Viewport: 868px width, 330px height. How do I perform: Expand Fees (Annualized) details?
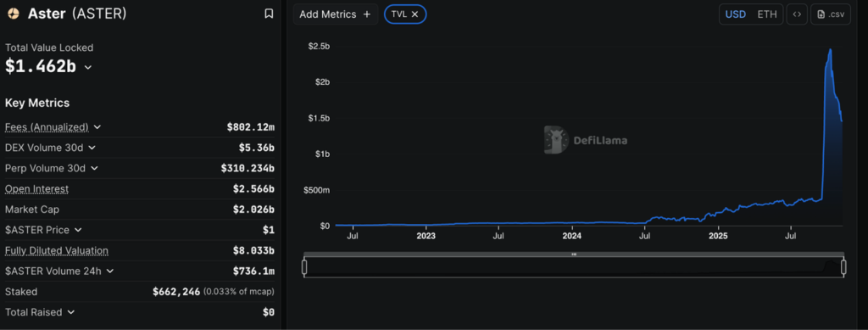click(97, 126)
